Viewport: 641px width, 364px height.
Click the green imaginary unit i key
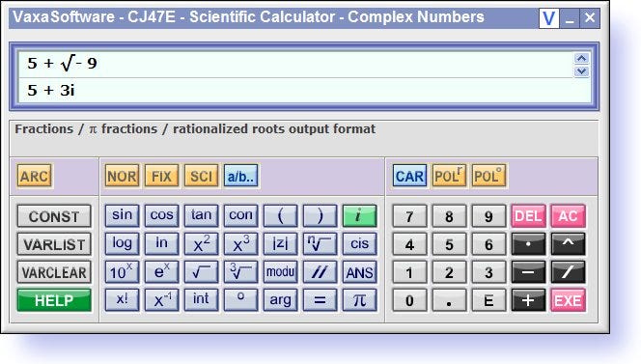coord(359,215)
